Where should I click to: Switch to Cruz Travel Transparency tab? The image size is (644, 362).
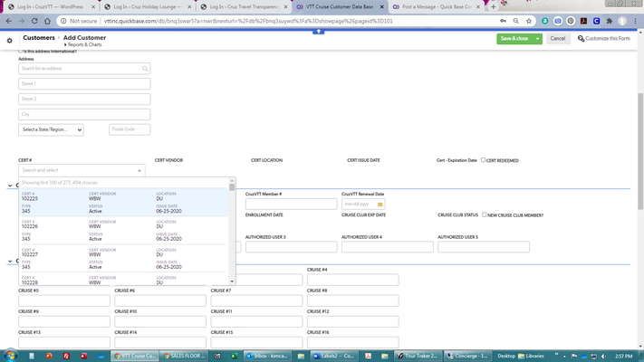tap(244, 6)
